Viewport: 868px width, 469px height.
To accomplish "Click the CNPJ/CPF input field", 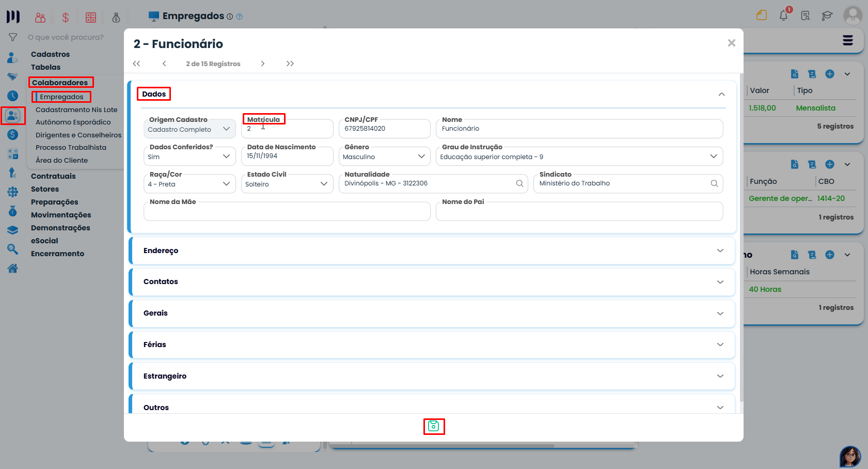I will pyautogui.click(x=384, y=129).
